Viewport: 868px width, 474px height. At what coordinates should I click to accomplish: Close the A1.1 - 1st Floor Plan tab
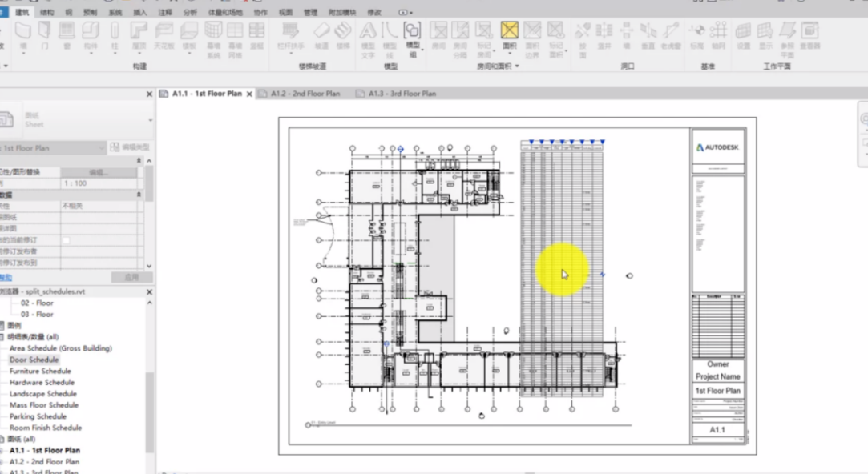(250, 94)
